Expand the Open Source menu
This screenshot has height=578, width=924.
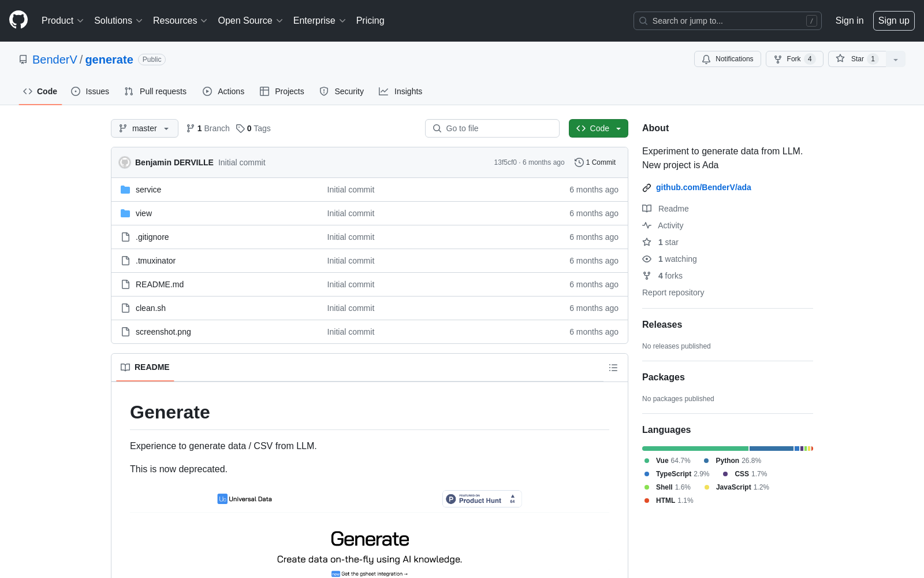click(x=250, y=21)
